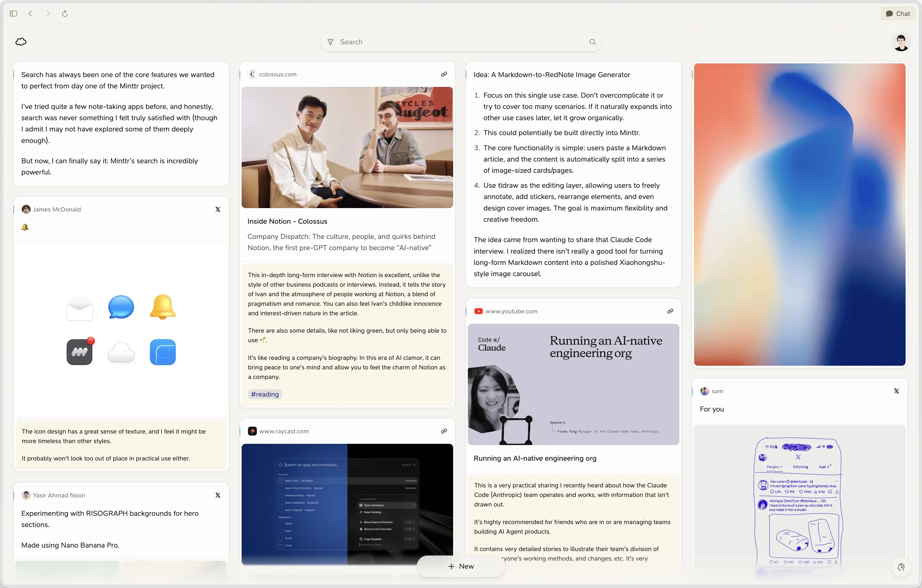Viewport: 922px width, 588px height.
Task: Click the colossus.com source label
Action: (278, 74)
